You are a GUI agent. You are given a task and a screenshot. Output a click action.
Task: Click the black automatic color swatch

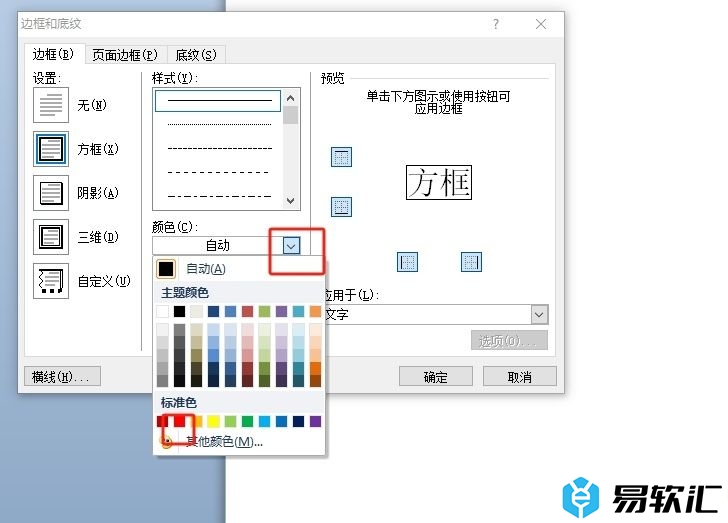click(x=166, y=269)
